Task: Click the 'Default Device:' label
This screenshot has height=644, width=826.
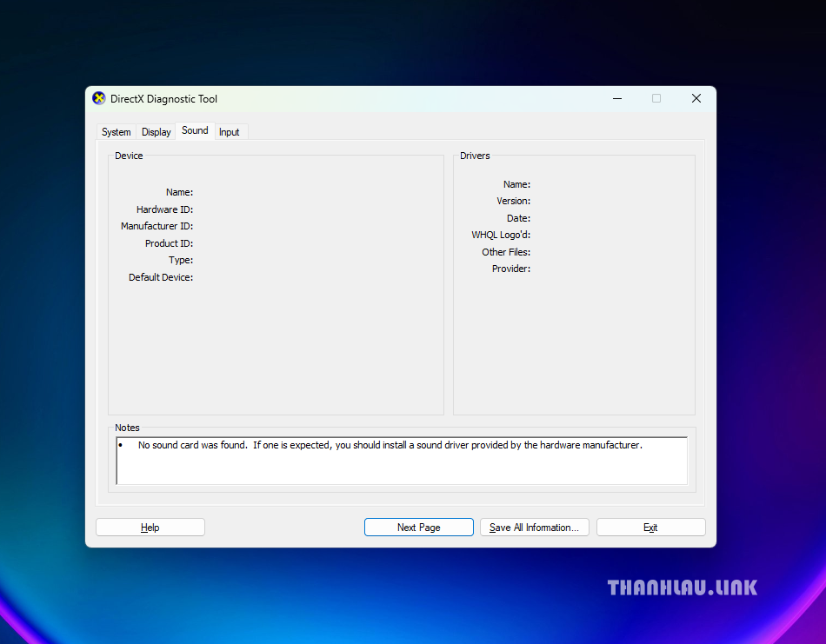Action: coord(161,277)
